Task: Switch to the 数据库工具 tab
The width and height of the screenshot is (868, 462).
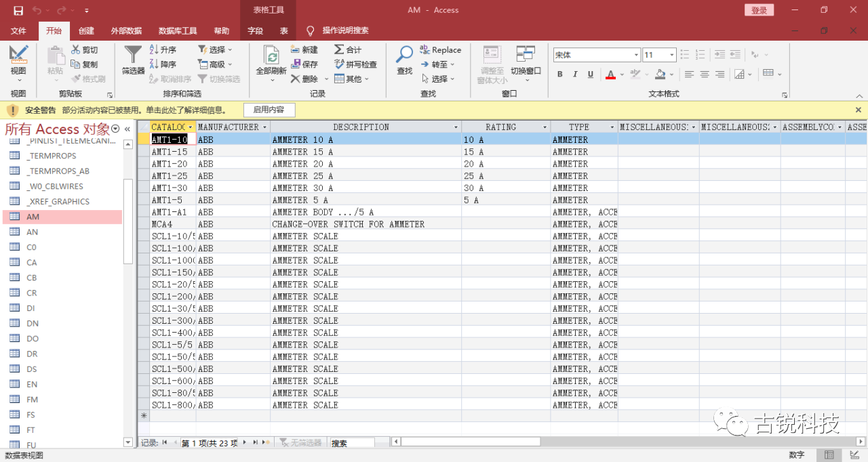Action: point(178,30)
